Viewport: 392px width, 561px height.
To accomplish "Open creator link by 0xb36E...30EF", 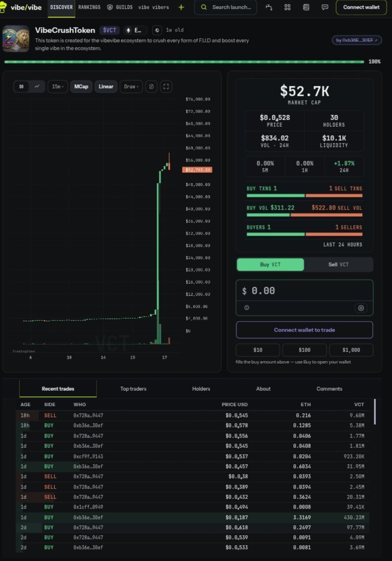I will coord(356,40).
